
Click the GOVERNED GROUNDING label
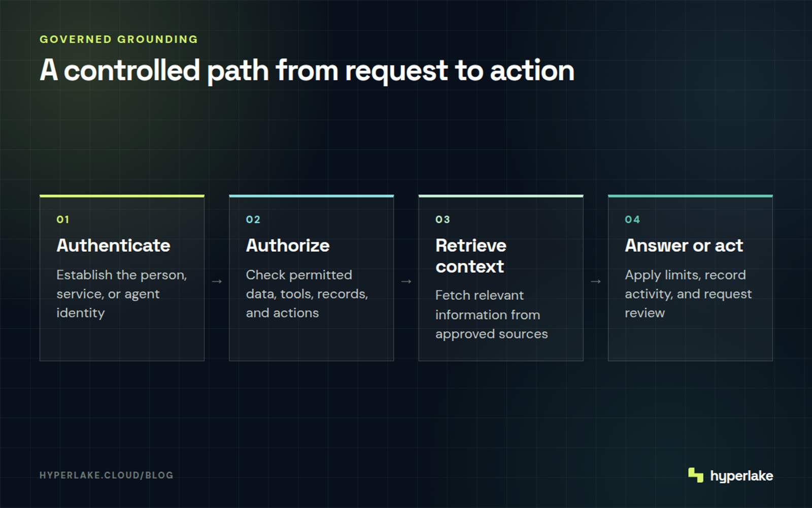[x=119, y=39]
